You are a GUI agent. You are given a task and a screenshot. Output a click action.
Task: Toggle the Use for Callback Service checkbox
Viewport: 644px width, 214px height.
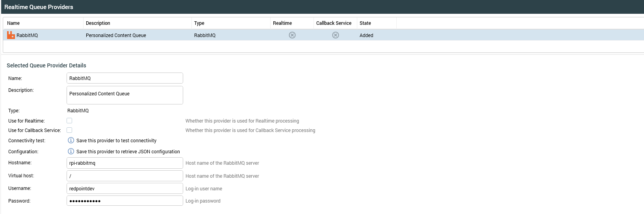(x=69, y=130)
